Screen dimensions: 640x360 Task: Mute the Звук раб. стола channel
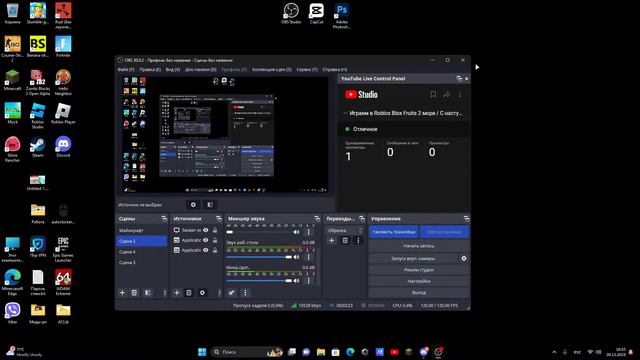296,257
